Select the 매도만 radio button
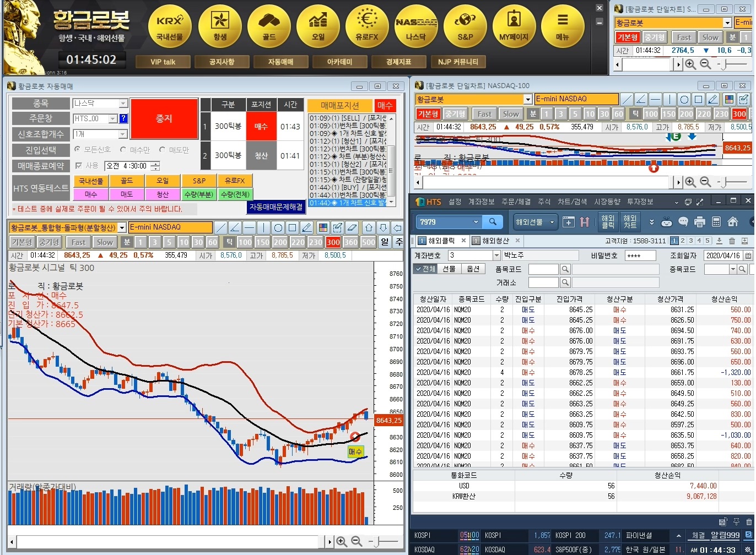 point(162,150)
